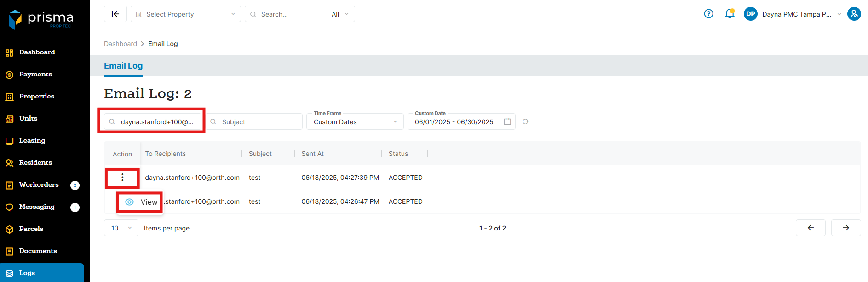Collapse the sidebar with arrow button
Viewport: 868px width, 282px height.
click(115, 14)
